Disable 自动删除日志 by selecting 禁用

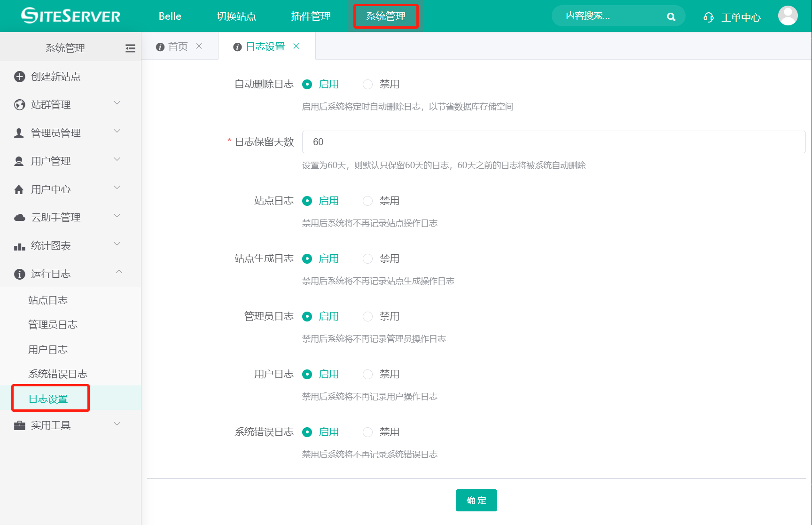point(367,84)
